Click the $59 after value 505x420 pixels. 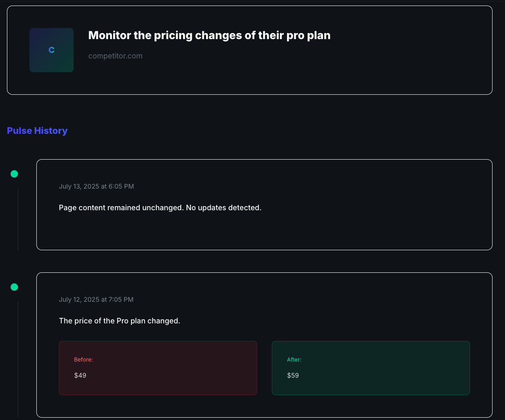(293, 375)
